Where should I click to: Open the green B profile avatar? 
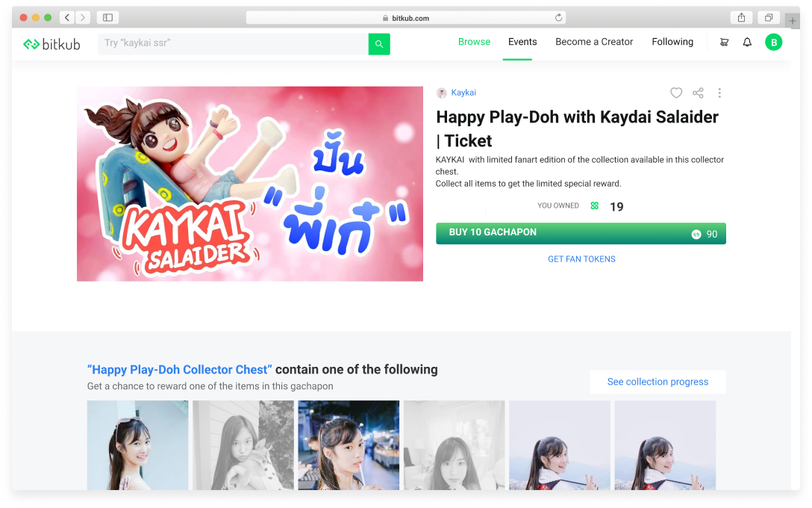pos(773,43)
